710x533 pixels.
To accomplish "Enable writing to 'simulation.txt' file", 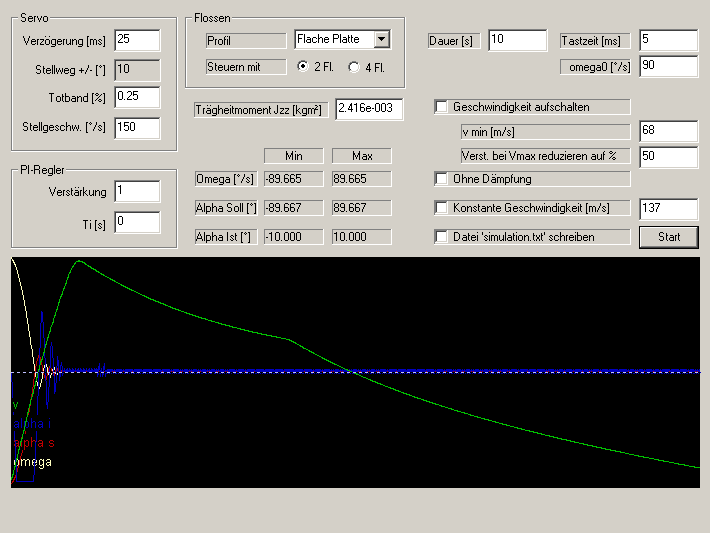I will (x=442, y=237).
